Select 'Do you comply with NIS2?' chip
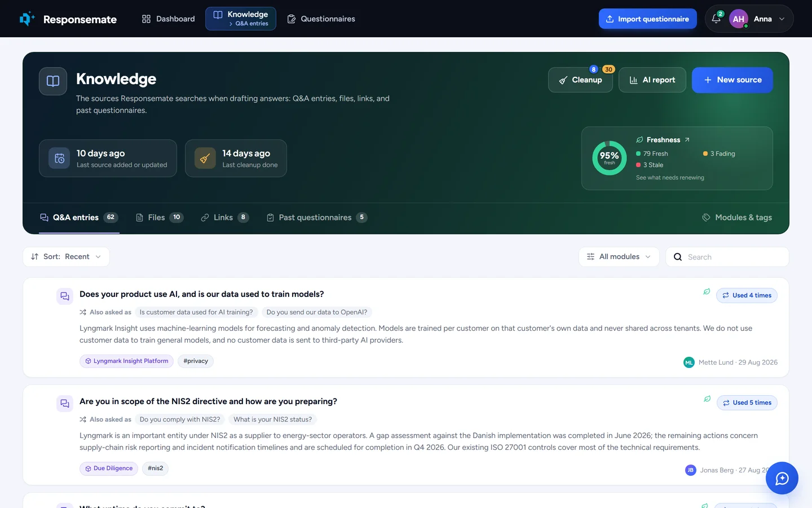The image size is (812, 508). coord(180,419)
